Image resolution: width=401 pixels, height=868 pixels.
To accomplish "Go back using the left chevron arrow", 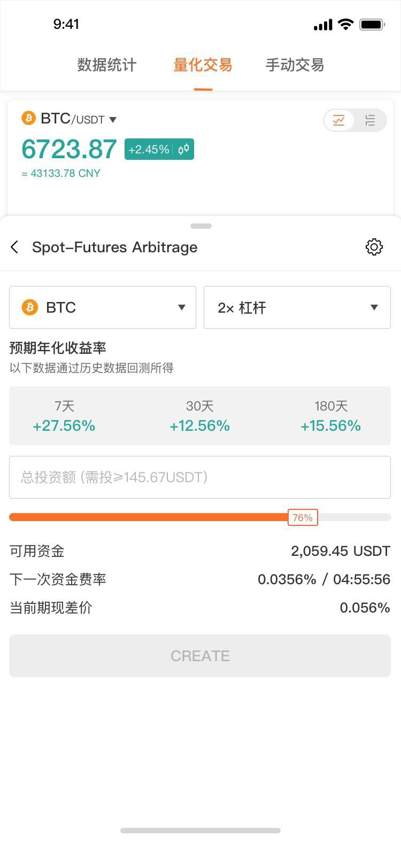I will (x=14, y=247).
